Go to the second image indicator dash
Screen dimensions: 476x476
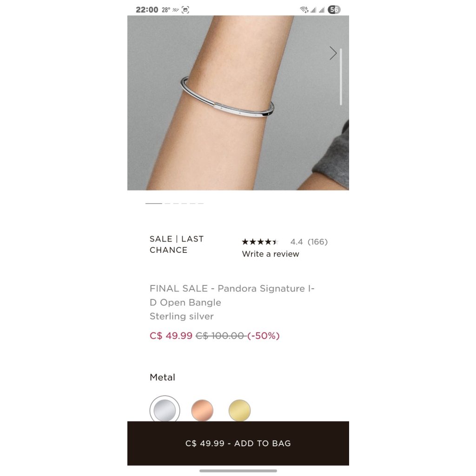click(x=167, y=204)
